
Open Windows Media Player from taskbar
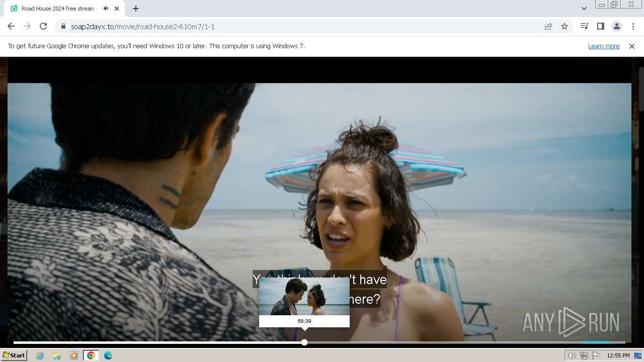[x=74, y=355]
